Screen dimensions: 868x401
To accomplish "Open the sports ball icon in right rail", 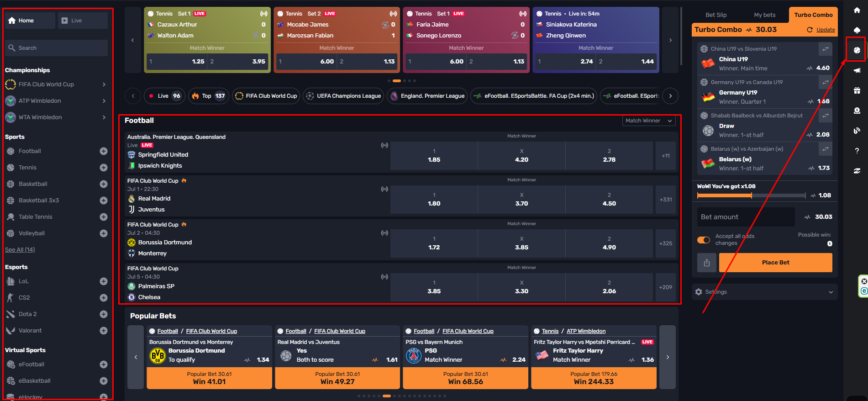I will tap(857, 50).
